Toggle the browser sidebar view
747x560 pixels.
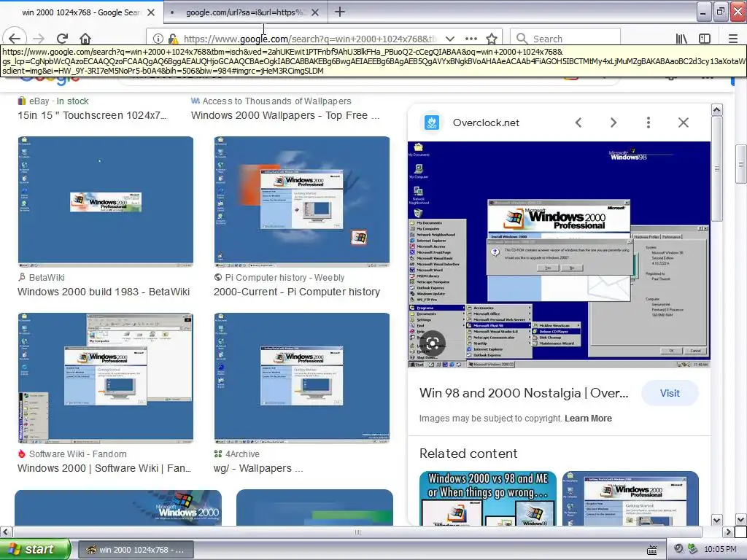point(705,39)
